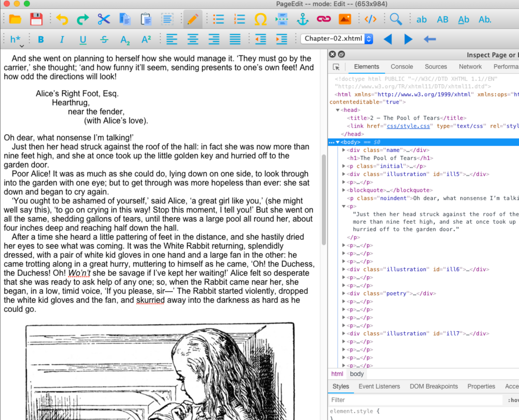Toggle strikethrough formatting
Viewport: 519px width, 420px height.
point(104,39)
